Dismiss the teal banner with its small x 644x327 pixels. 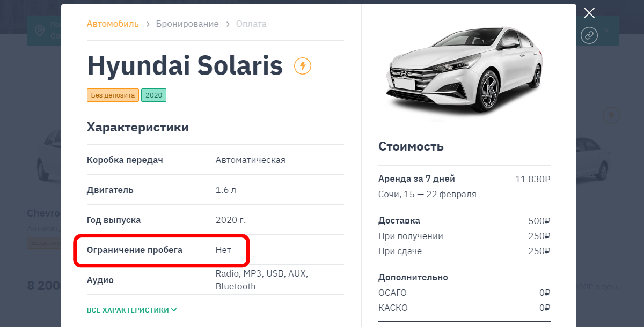(x=606, y=31)
